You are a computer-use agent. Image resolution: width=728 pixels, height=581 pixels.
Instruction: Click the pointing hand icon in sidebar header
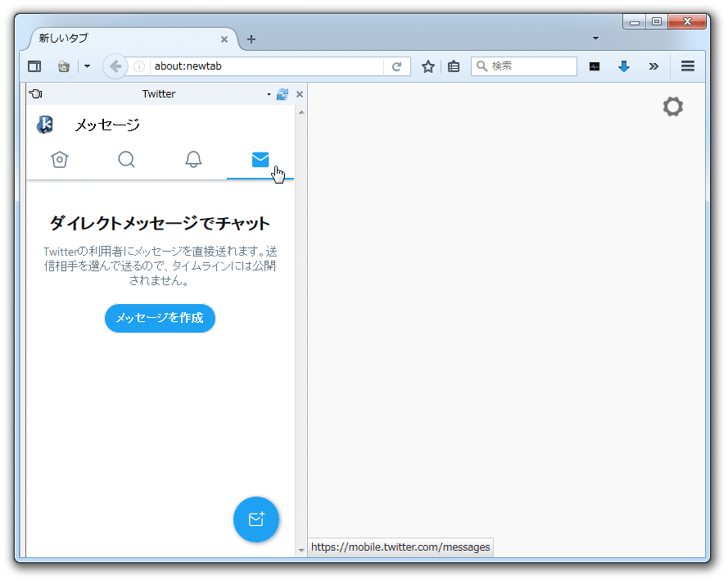pos(35,93)
